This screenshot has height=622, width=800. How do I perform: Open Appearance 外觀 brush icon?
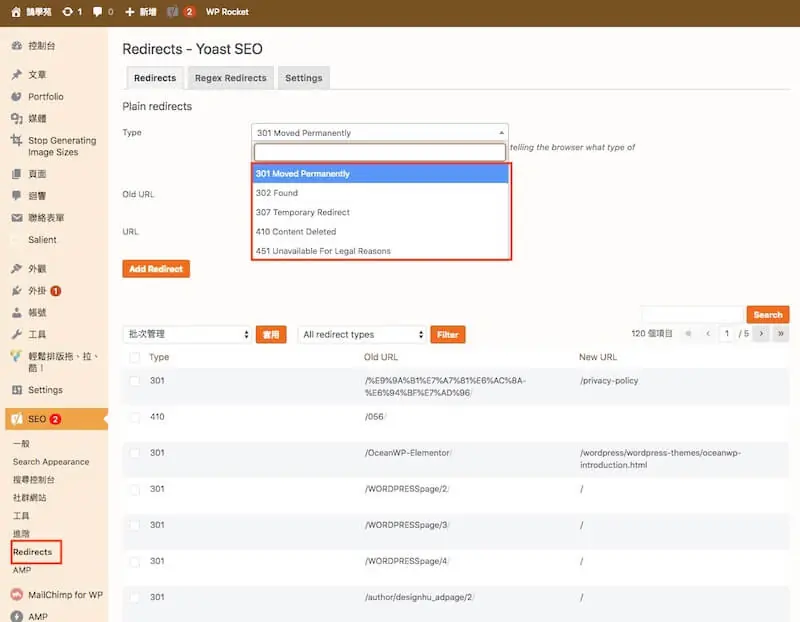point(17,268)
